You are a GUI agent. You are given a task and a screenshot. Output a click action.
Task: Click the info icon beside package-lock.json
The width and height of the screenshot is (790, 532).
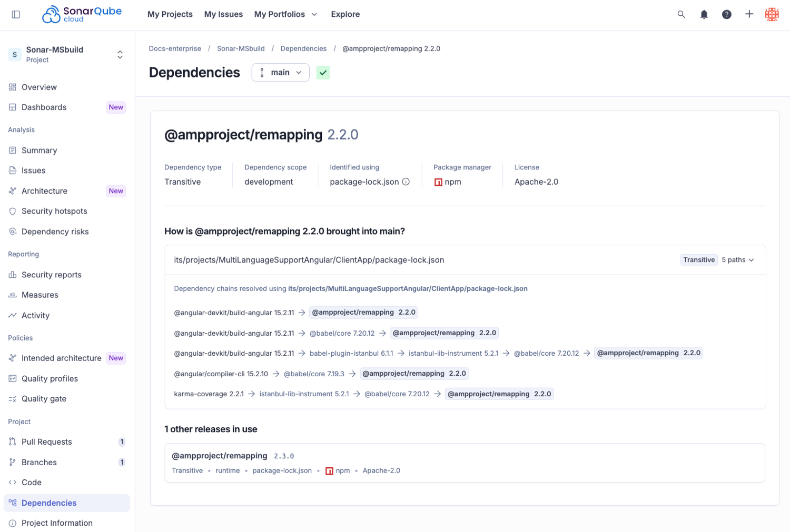406,182
